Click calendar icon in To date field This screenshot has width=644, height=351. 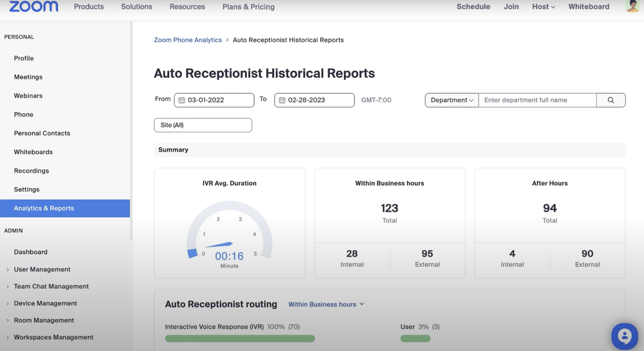282,100
